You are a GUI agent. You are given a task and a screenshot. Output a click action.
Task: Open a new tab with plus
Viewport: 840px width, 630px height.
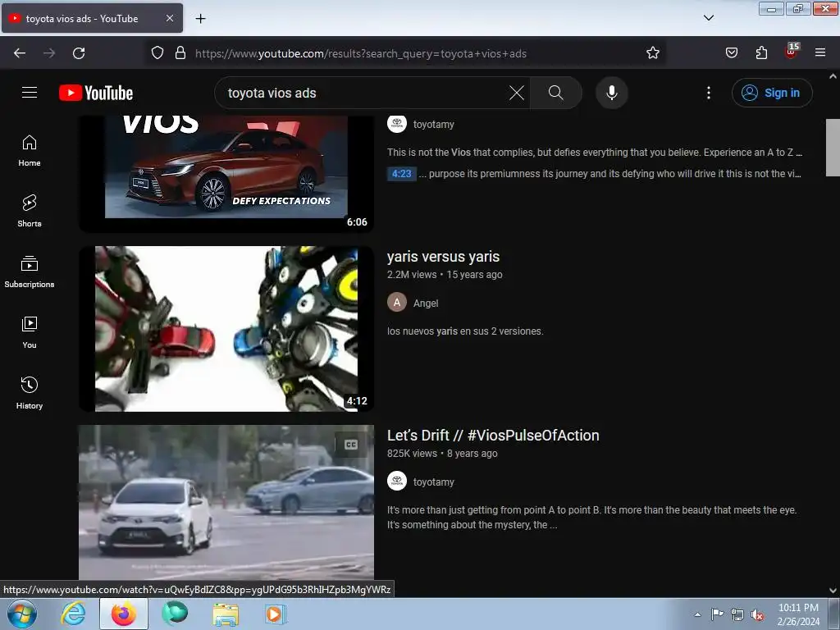200,19
